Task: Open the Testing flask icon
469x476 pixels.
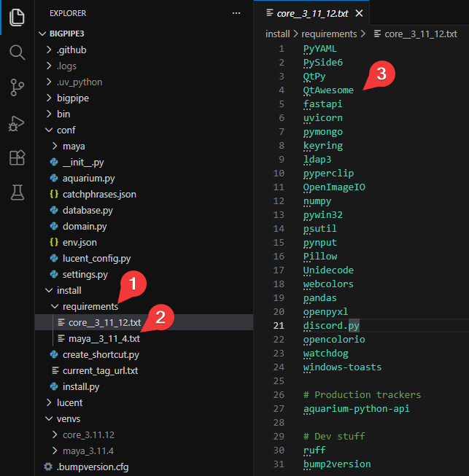Action: coord(18,192)
